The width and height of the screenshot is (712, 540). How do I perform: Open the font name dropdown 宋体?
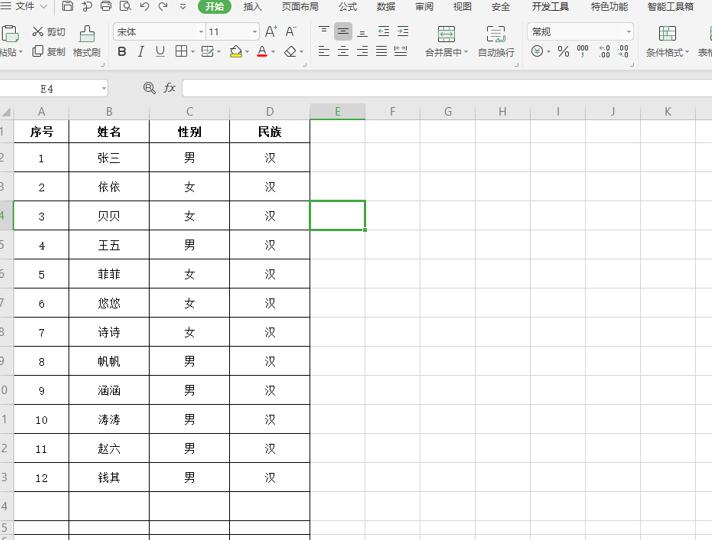pyautogui.click(x=201, y=32)
